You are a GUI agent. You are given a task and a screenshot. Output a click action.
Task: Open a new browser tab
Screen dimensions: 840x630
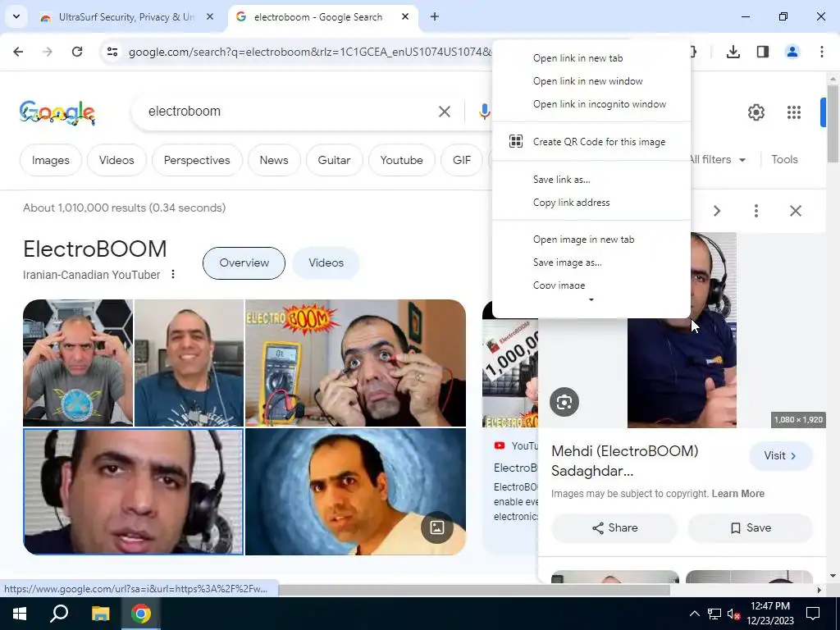435,16
